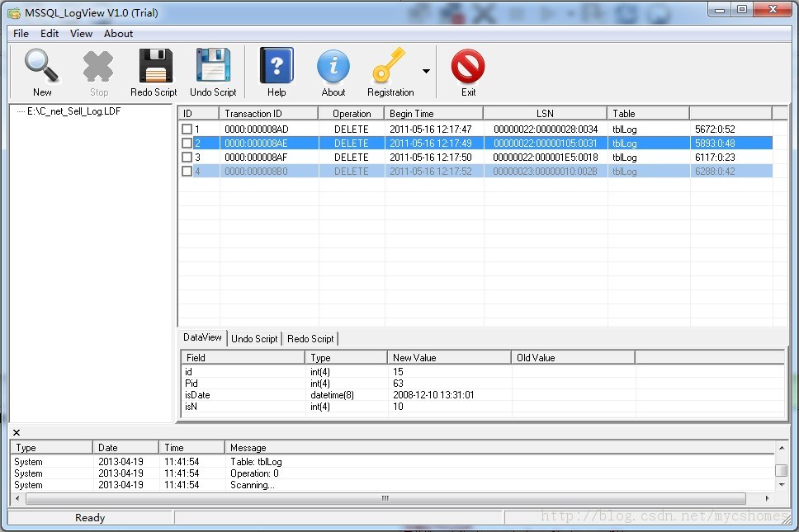Click log message 'Table: tblLog'

pyautogui.click(x=256, y=462)
